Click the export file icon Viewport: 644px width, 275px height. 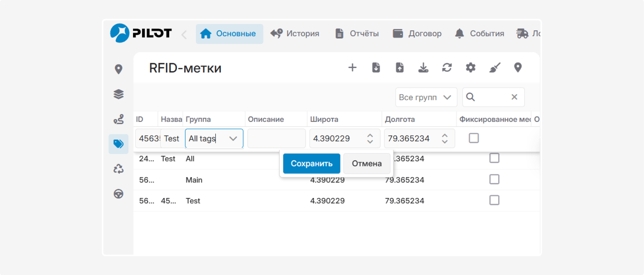pos(400,67)
